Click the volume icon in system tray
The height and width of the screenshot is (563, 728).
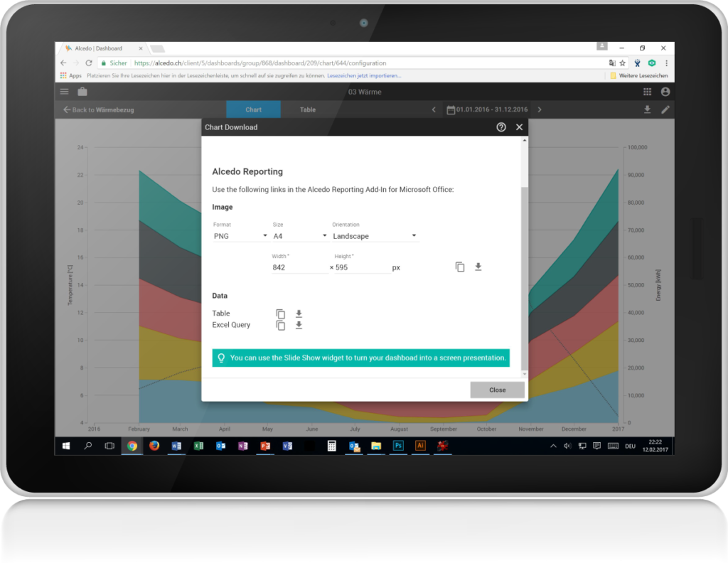[567, 446]
